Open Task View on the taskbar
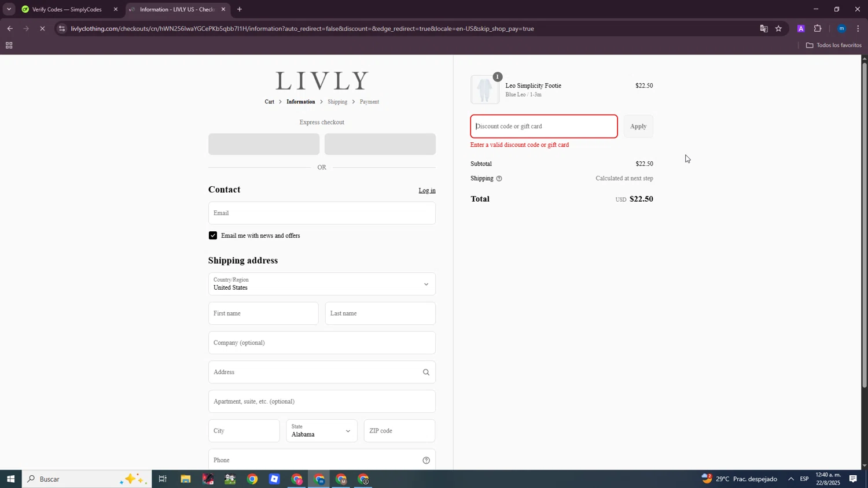Image resolution: width=868 pixels, height=488 pixels. coord(163,479)
